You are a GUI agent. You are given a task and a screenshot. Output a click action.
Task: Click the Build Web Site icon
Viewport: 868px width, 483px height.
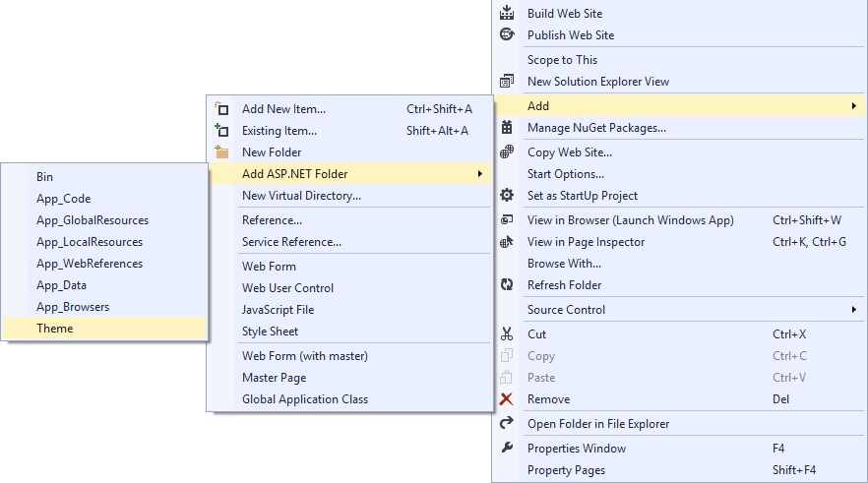tap(507, 13)
